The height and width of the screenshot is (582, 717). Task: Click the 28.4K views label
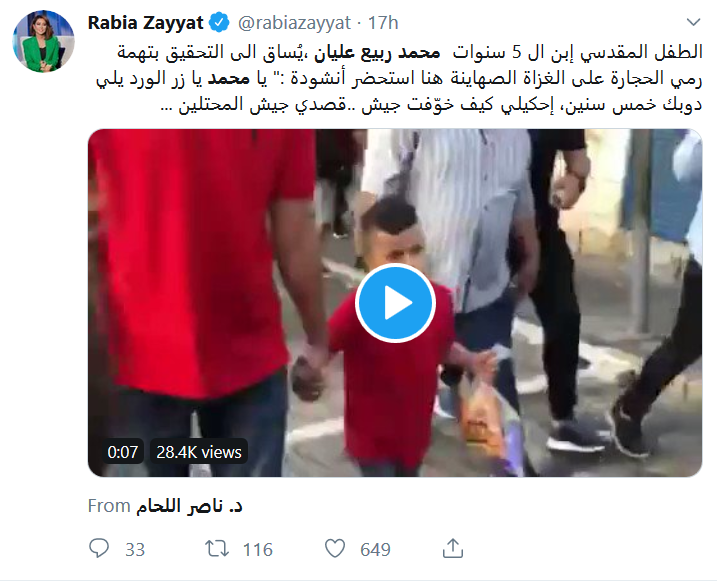point(199,452)
